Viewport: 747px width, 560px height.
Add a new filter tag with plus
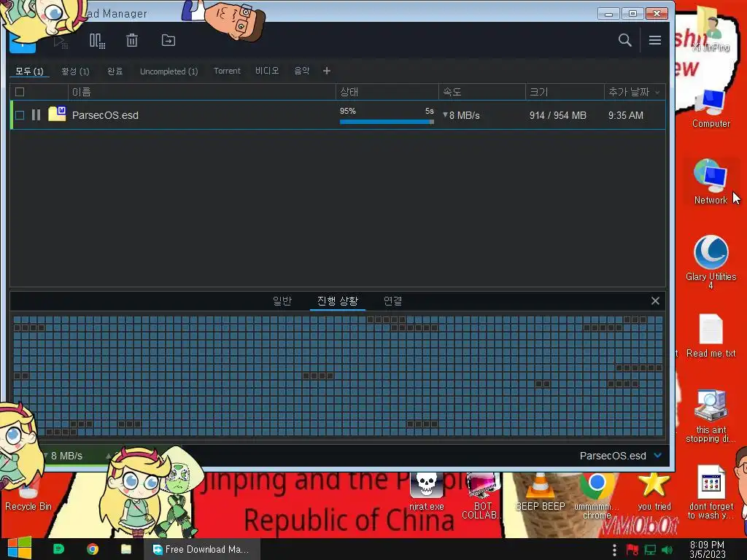(x=327, y=71)
